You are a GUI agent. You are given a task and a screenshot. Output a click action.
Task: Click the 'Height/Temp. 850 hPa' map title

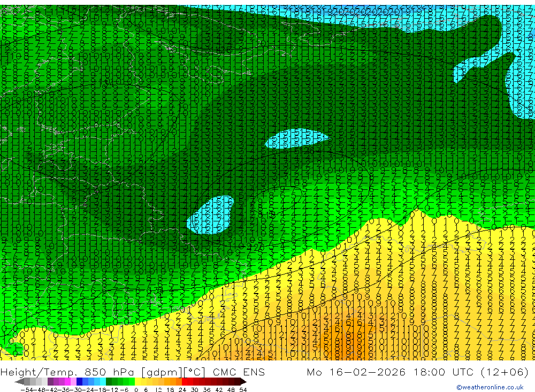(68, 372)
